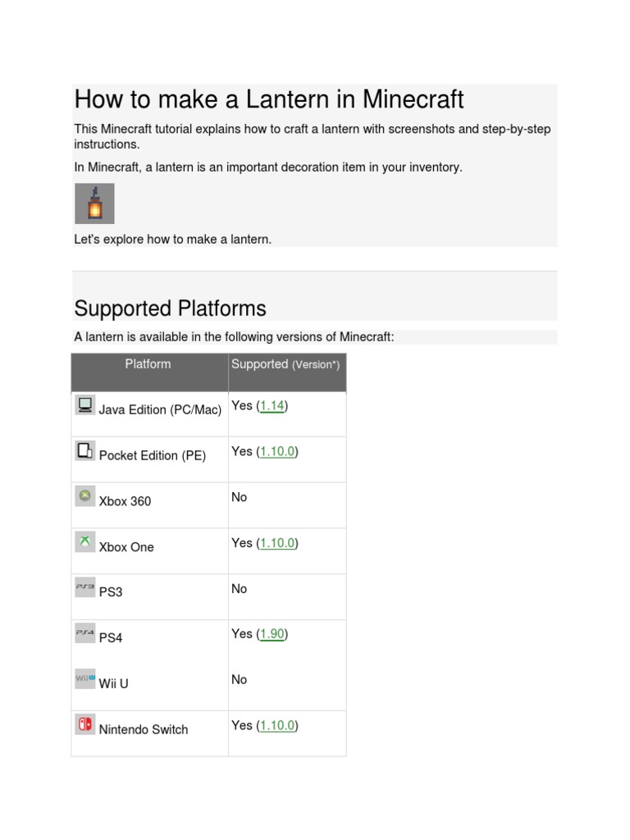Click the Platform column header
The image size is (630, 840).
click(x=148, y=364)
